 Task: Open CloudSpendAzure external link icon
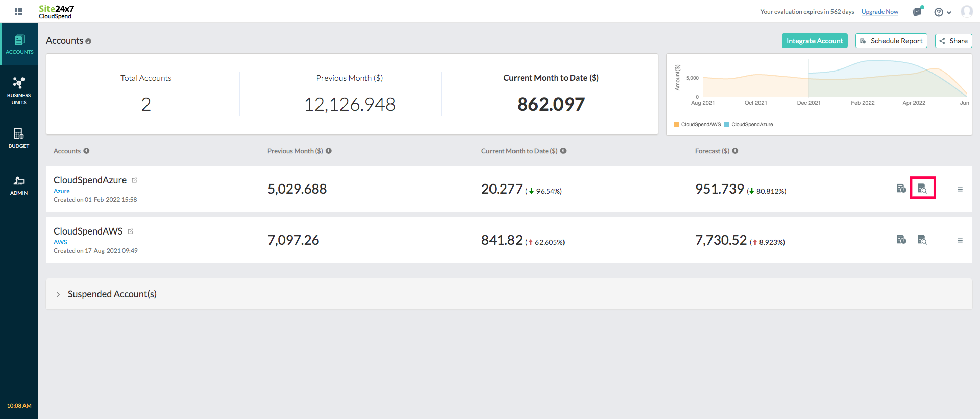pyautogui.click(x=135, y=180)
